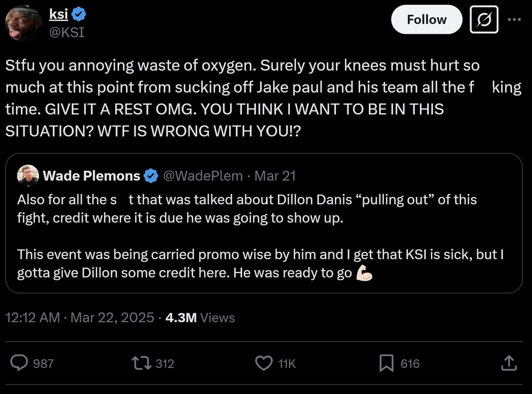The height and width of the screenshot is (394, 532).
Task: Open KSI's profile via the ksi username
Action: click(58, 13)
